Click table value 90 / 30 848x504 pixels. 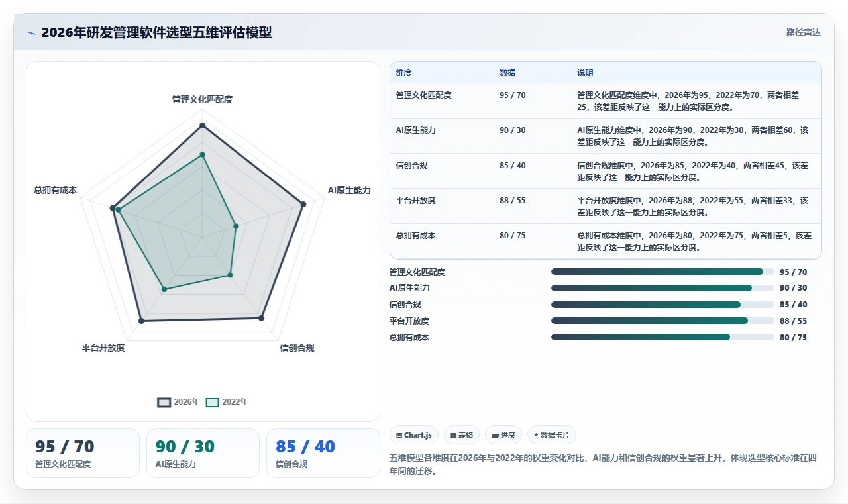[513, 130]
